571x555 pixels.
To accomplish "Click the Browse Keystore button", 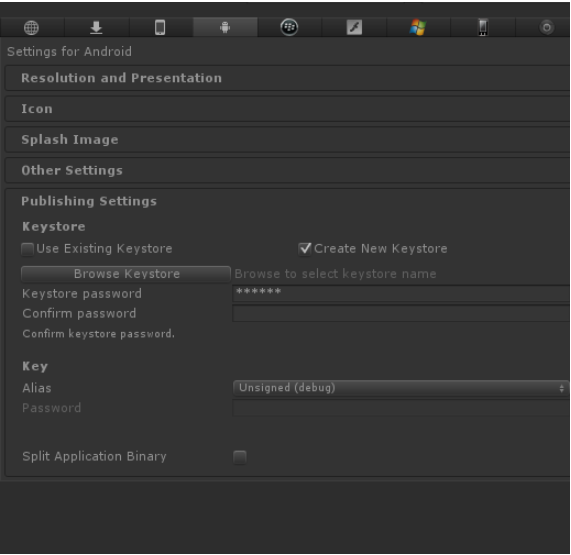I will point(126,274).
